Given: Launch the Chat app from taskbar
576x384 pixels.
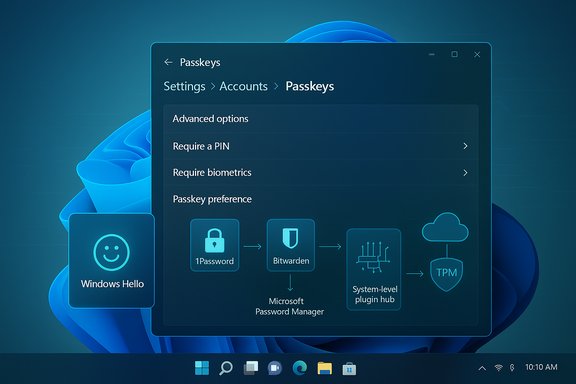Looking at the screenshot, I should 275,368.
